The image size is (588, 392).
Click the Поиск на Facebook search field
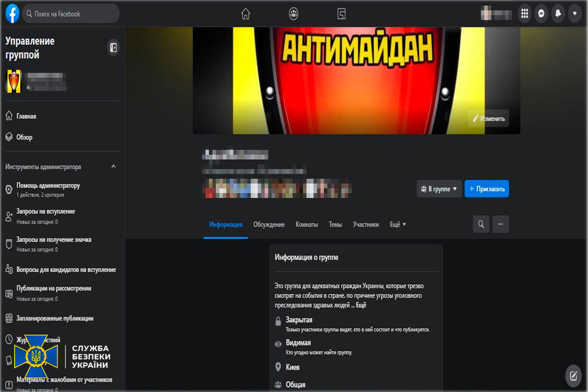(71, 14)
